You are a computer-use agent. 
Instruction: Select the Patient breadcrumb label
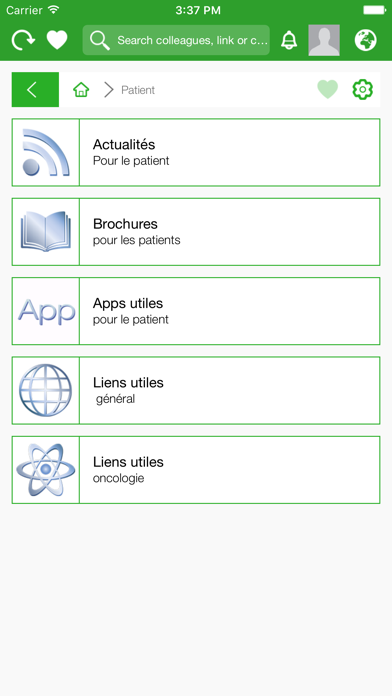[138, 90]
